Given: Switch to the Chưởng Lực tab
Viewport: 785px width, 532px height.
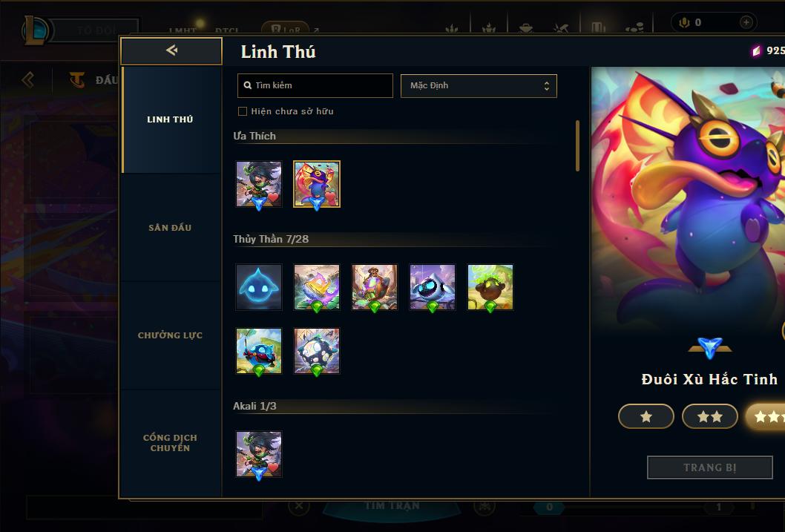Looking at the screenshot, I should [170, 335].
